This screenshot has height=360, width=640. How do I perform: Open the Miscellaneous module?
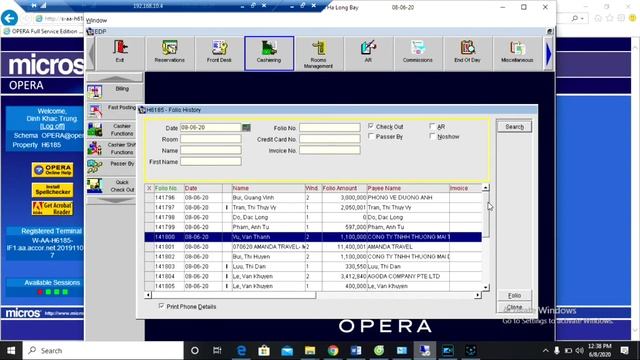pos(517,53)
